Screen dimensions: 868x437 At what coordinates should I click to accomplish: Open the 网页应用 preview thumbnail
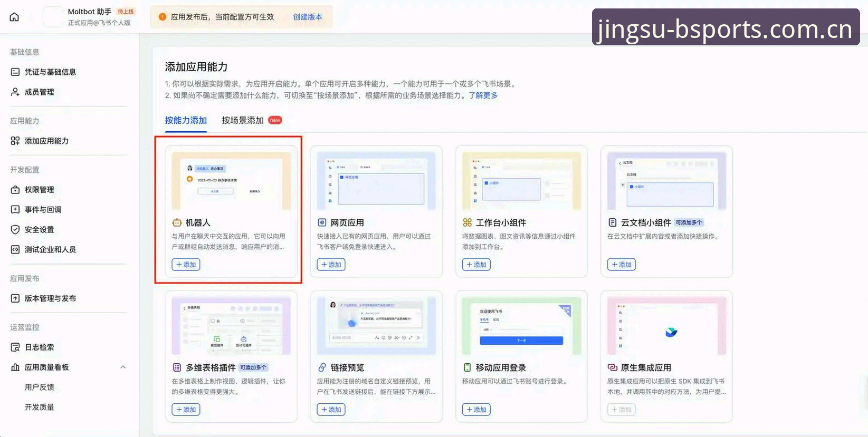(376, 181)
